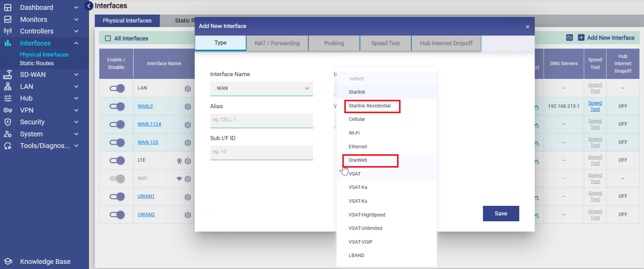The width and height of the screenshot is (644, 269).
Task: Click the LTE cellular signal icon
Action: coord(179,161)
